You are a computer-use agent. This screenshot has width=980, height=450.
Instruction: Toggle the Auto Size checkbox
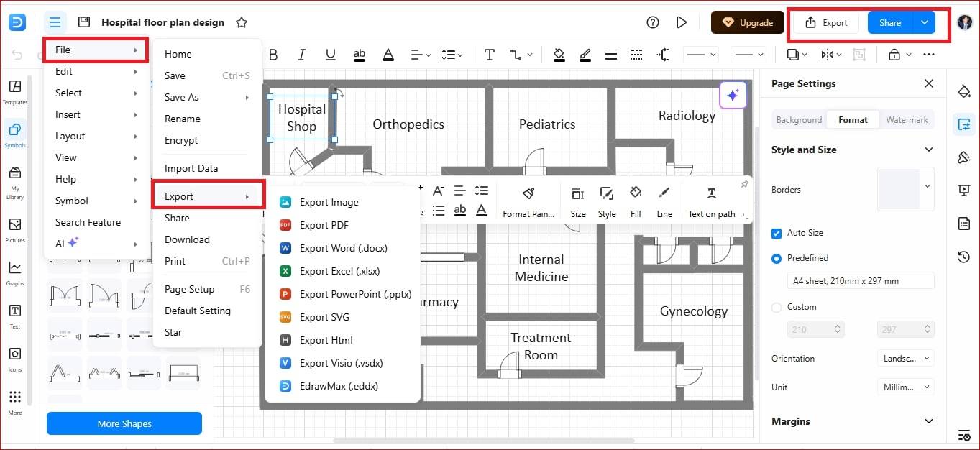click(x=777, y=233)
